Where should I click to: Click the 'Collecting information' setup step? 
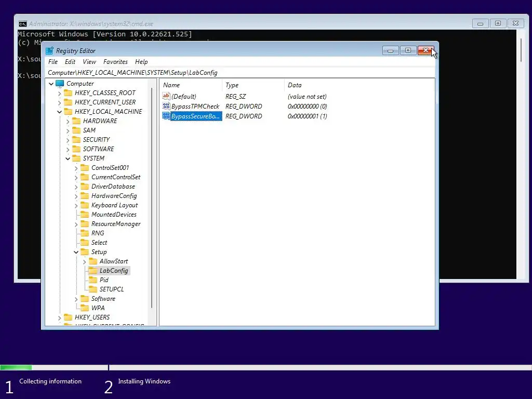[x=50, y=381]
